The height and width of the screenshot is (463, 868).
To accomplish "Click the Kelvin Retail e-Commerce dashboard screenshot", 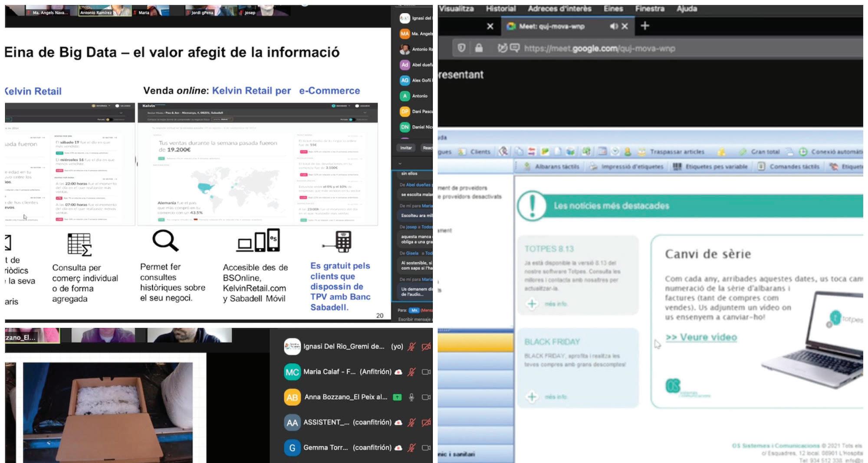I will [258, 164].
